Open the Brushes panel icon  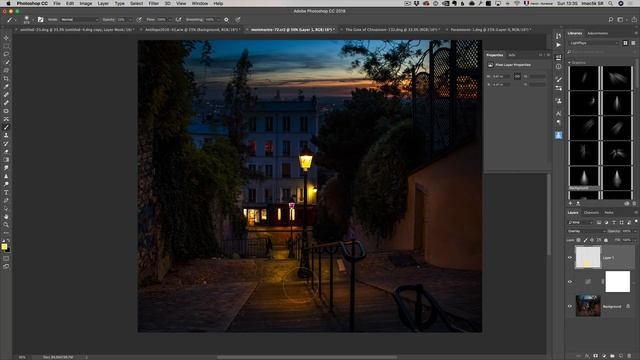pyautogui.click(x=558, y=79)
